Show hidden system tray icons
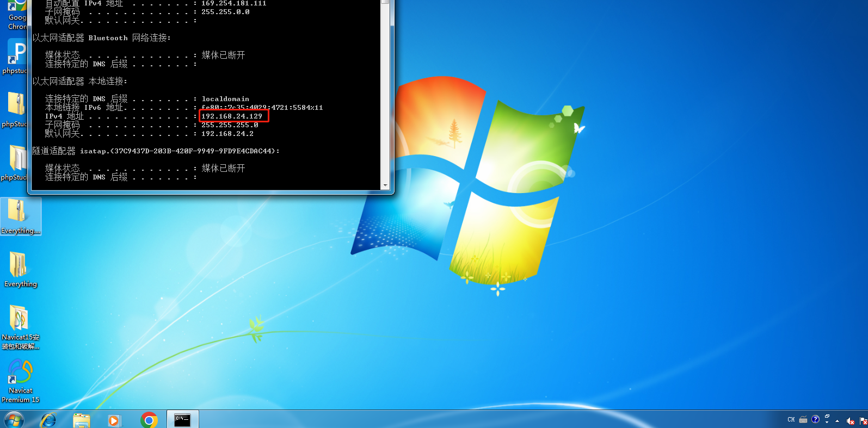Image resolution: width=868 pixels, height=428 pixels. coord(837,420)
